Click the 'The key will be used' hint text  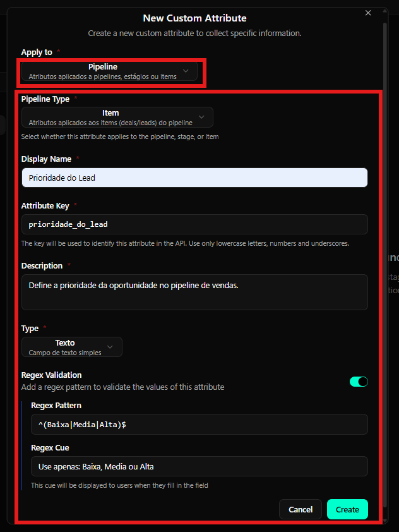click(185, 243)
